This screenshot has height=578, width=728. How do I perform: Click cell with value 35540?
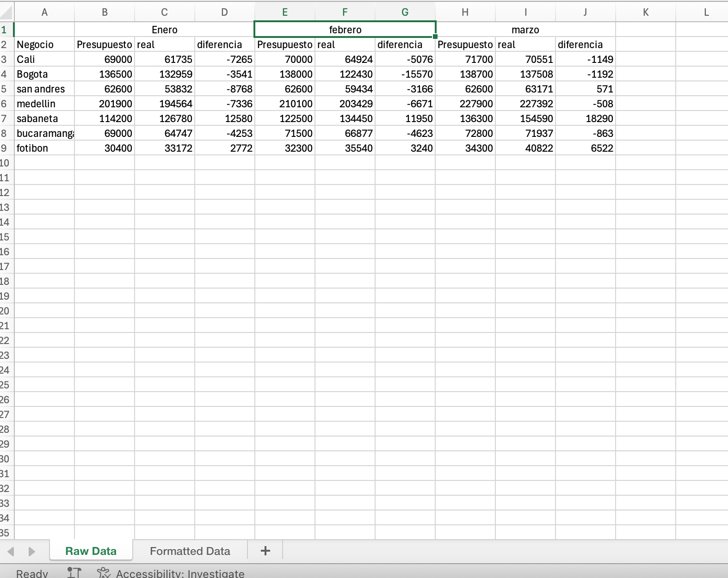tap(345, 148)
